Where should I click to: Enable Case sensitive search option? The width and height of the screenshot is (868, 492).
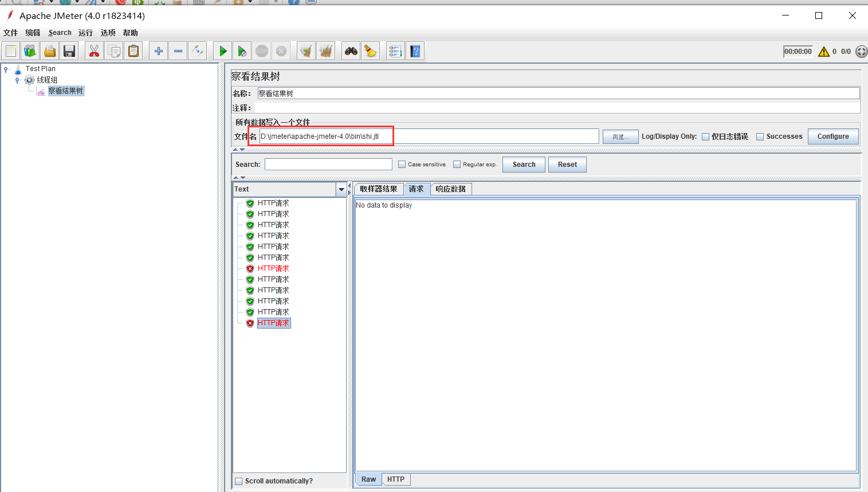click(x=402, y=165)
